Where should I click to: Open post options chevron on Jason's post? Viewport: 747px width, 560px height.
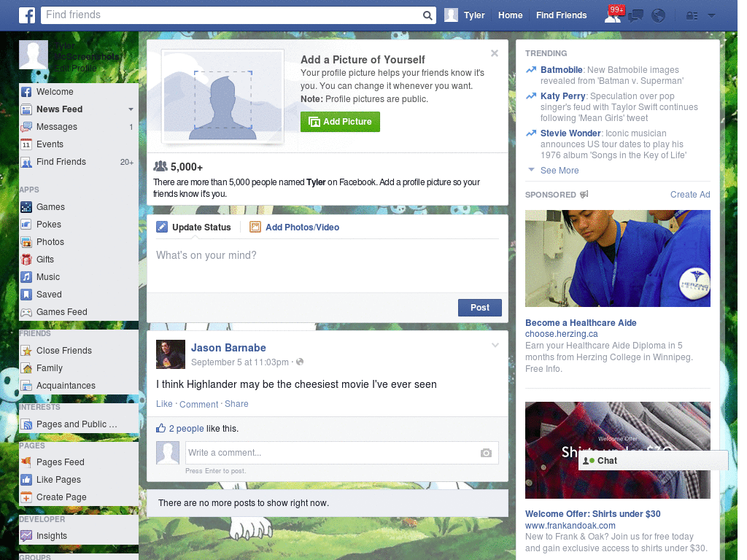tap(495, 345)
